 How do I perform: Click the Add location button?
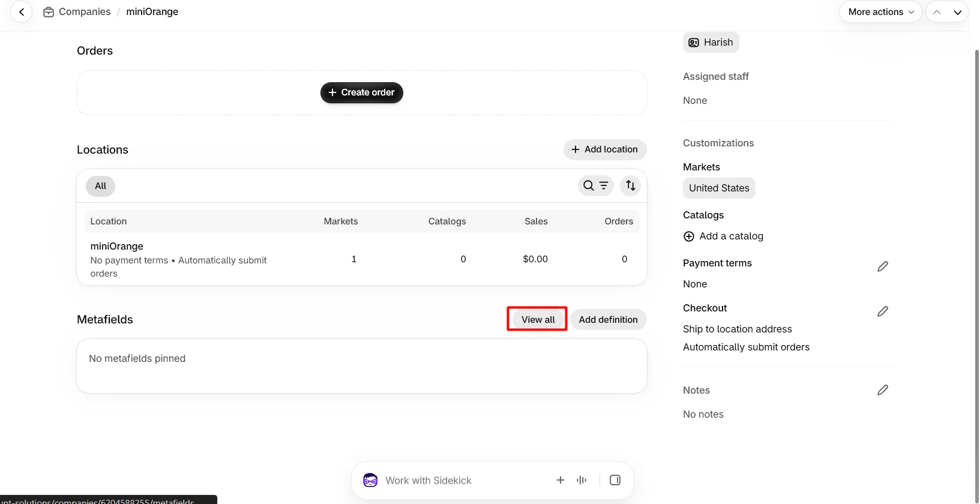(x=605, y=149)
